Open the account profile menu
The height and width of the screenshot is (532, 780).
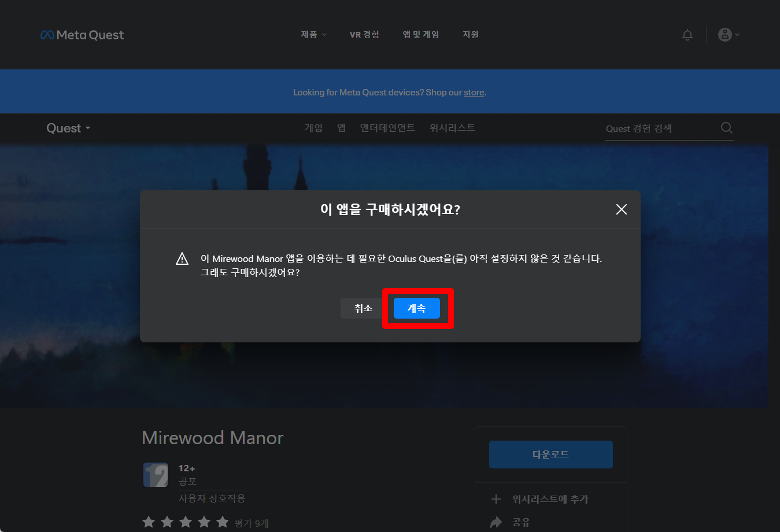click(x=729, y=35)
